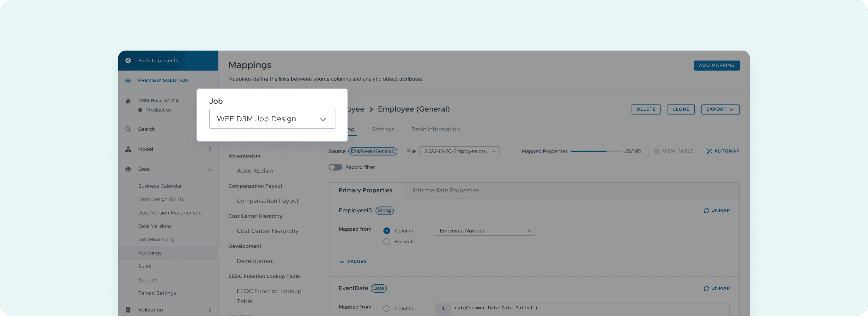Click the D3M Base V1.7.4 project name

(x=158, y=100)
